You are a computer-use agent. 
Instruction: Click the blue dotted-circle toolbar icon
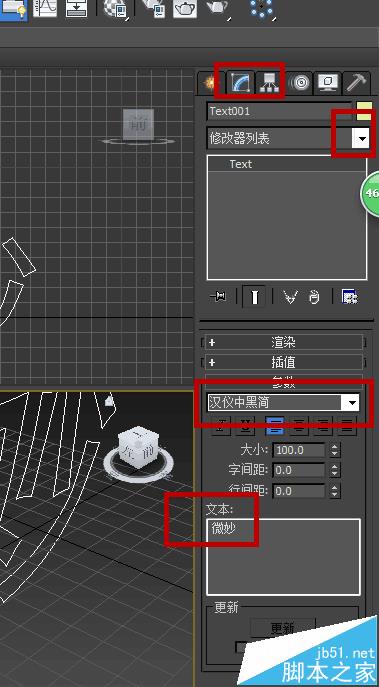point(262,9)
